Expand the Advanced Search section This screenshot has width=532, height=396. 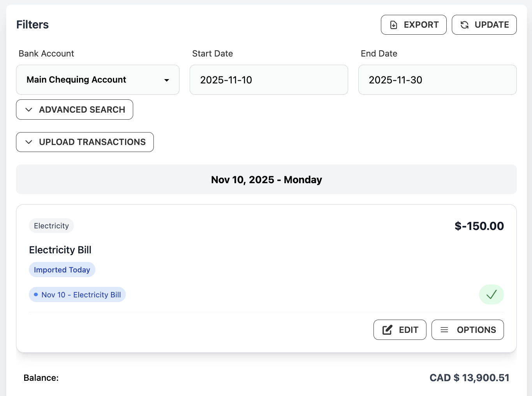(74, 110)
